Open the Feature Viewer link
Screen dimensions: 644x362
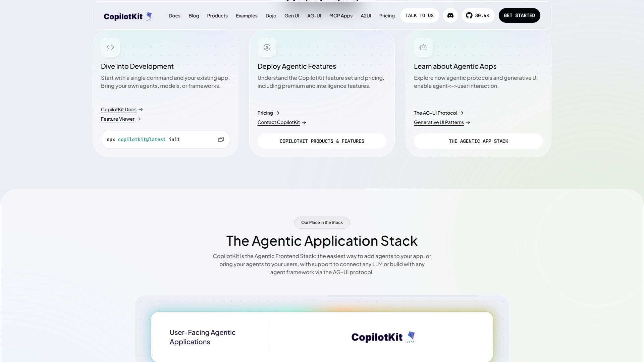click(121, 119)
